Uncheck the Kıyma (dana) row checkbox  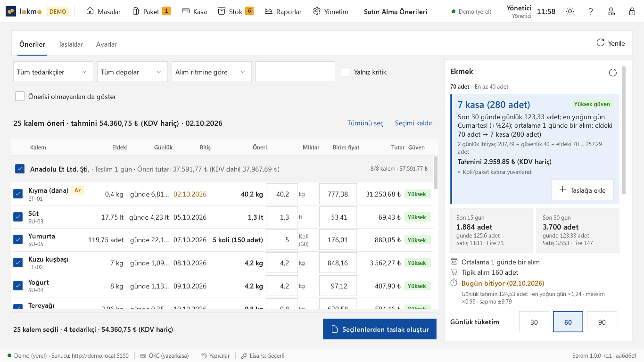tap(18, 194)
